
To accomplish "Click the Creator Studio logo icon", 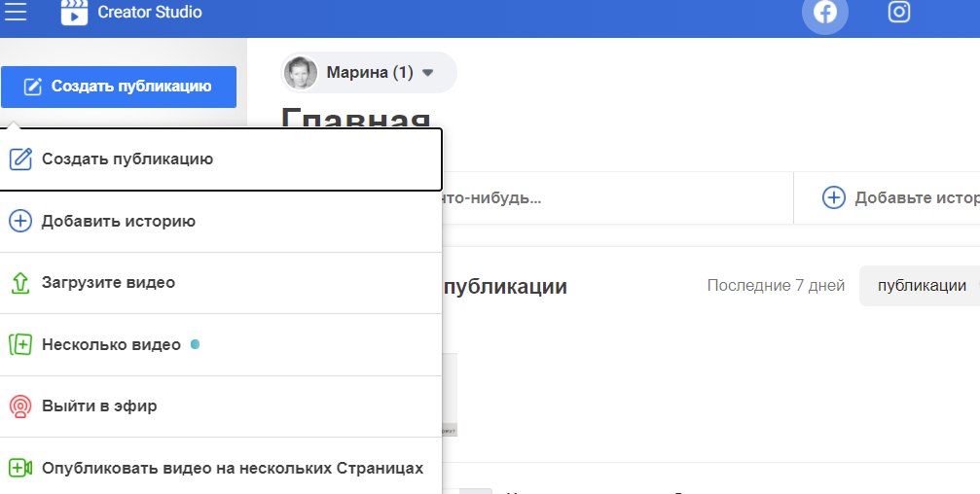I will [x=74, y=13].
